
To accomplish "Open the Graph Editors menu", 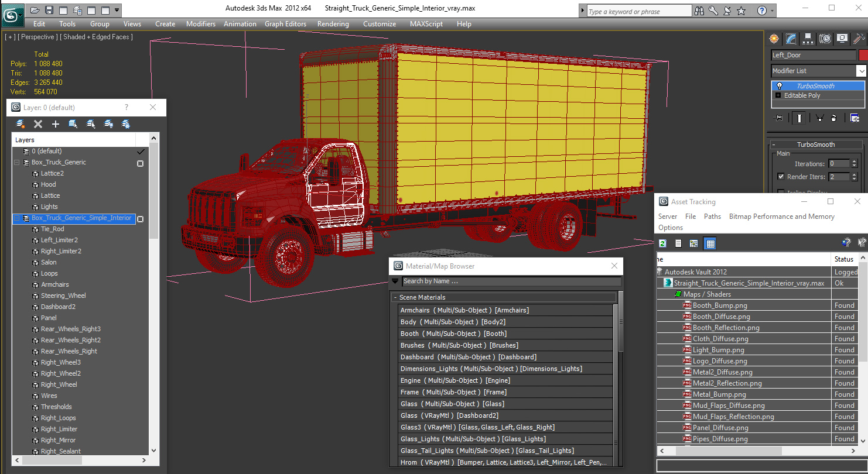I will click(285, 24).
